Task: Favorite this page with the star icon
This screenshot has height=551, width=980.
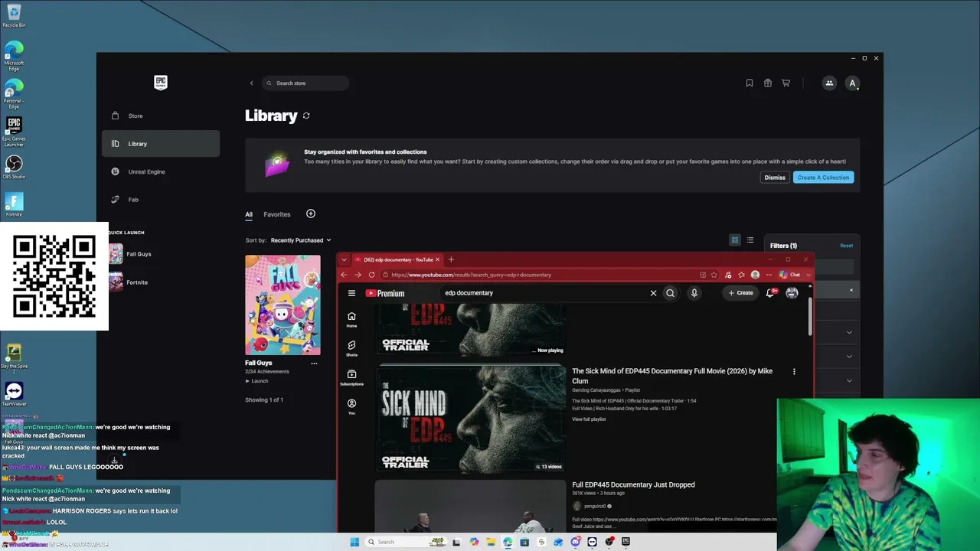Action: pos(714,275)
